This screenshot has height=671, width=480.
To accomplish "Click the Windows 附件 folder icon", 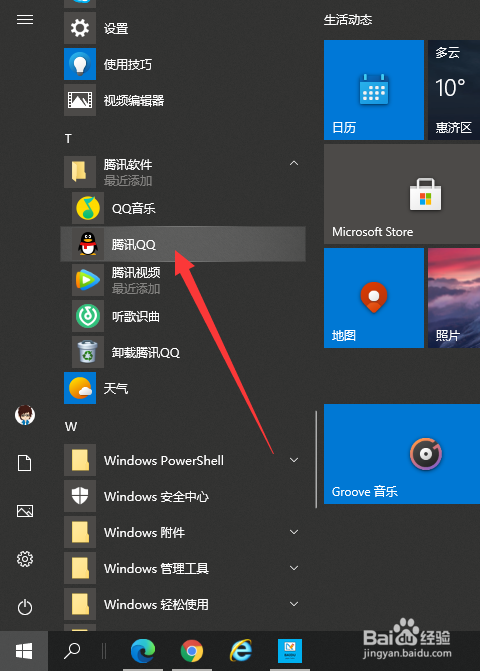I will [x=80, y=532].
